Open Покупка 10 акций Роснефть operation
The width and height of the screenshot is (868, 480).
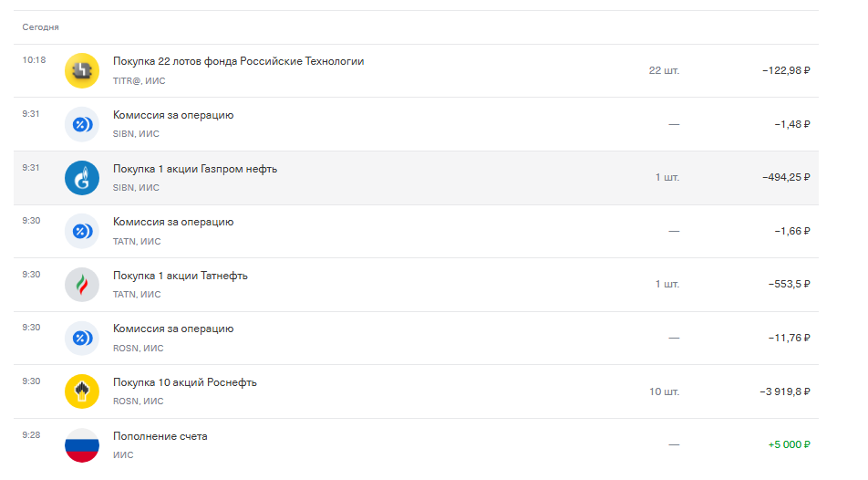[x=185, y=382]
